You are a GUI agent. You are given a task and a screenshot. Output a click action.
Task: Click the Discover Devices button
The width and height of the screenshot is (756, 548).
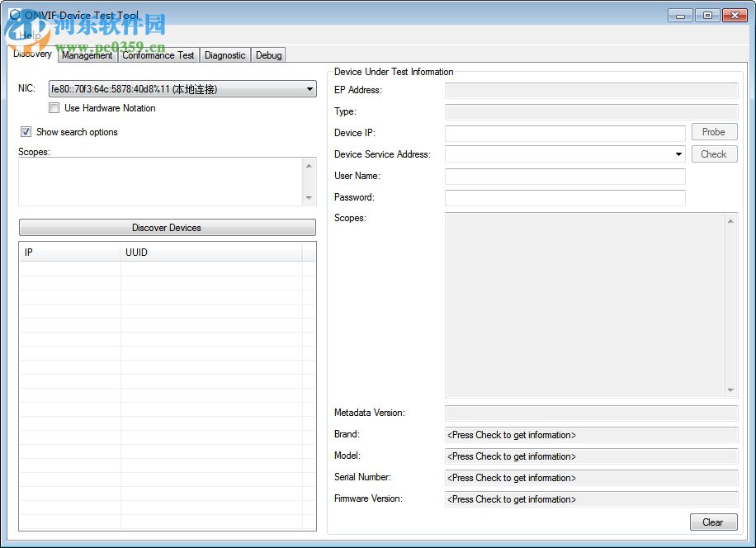(x=167, y=228)
